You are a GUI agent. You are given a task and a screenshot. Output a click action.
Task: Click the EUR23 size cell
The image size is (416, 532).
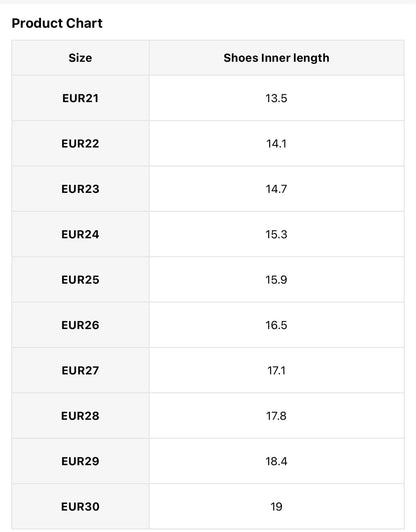80,189
